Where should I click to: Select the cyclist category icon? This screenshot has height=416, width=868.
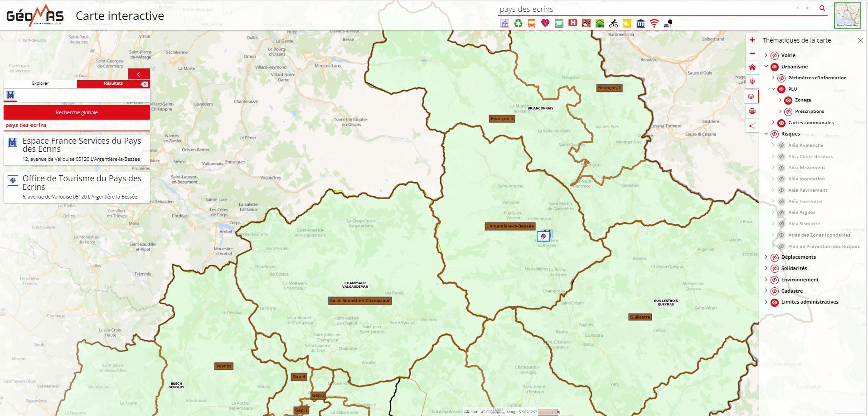613,23
